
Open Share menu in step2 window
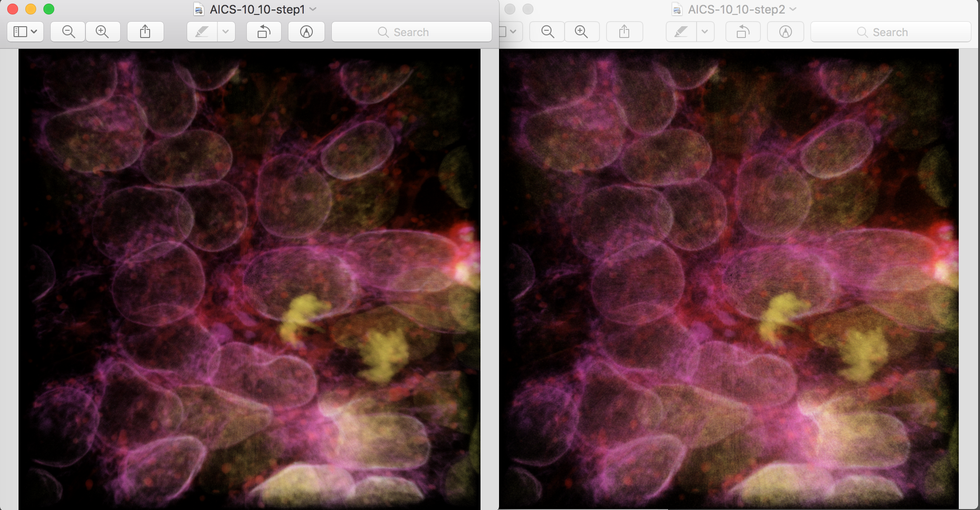click(624, 32)
